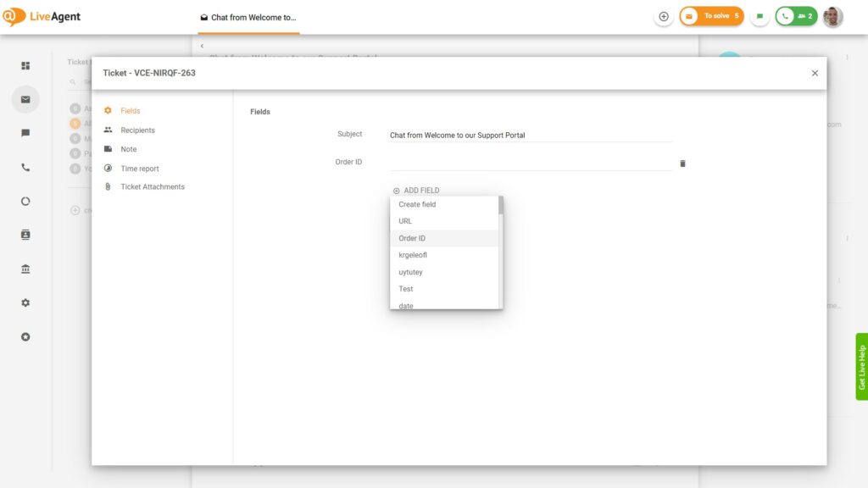The image size is (868, 488).
Task: Open the Reports circle icon in sidebar
Action: click(25, 202)
